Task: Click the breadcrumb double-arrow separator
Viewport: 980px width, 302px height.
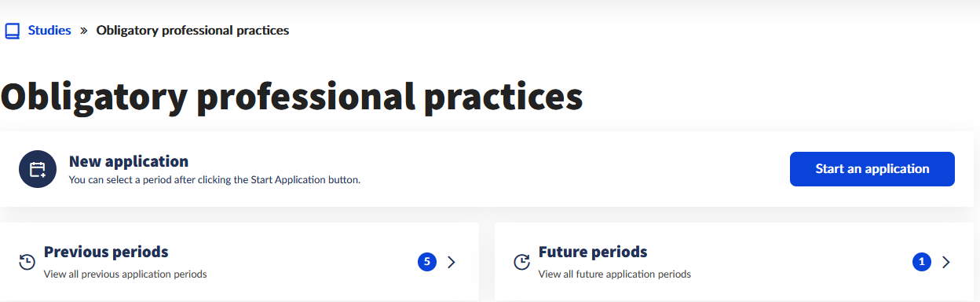Action: (84, 31)
